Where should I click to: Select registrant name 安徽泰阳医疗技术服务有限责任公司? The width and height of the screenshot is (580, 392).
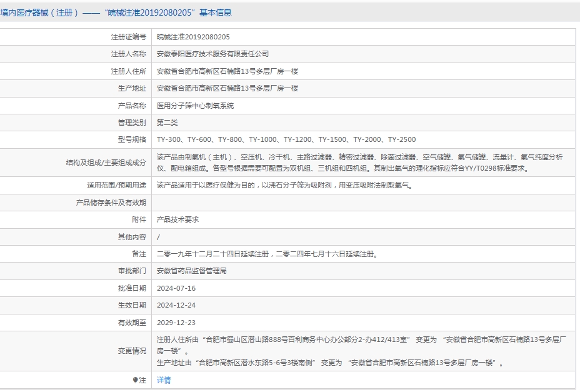[x=212, y=54]
